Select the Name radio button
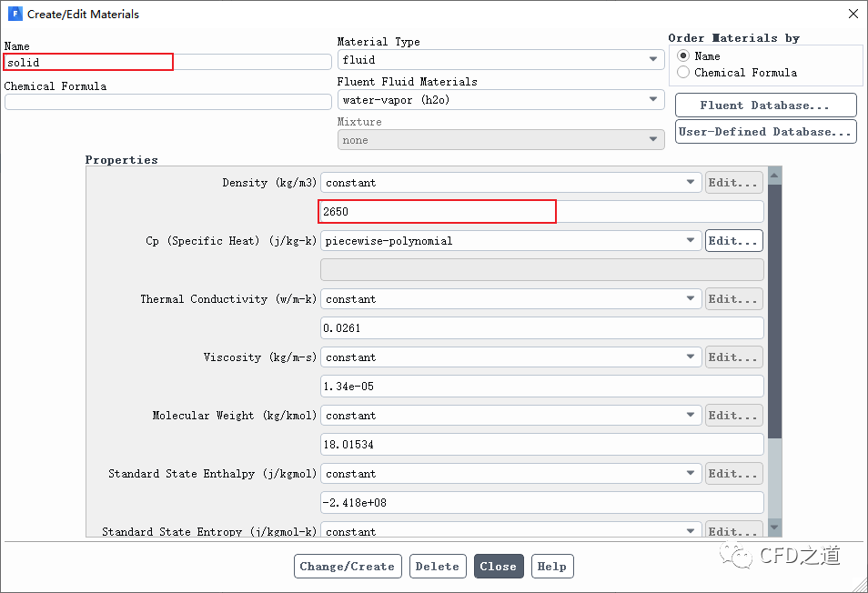The image size is (868, 593). (x=683, y=56)
